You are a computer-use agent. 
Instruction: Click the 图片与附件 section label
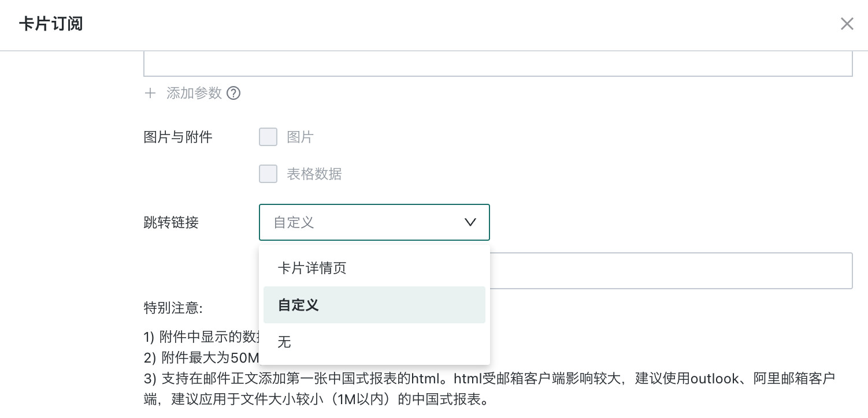pyautogui.click(x=178, y=137)
